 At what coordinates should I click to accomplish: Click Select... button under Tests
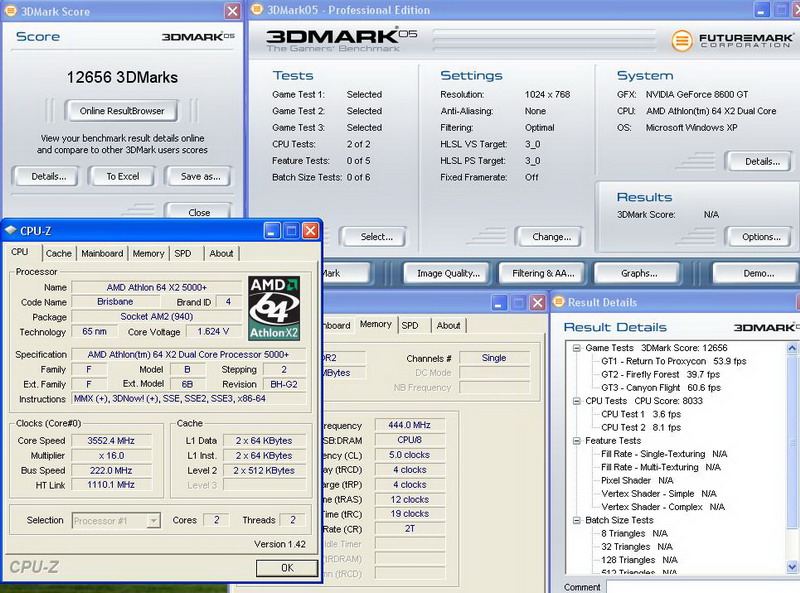[x=376, y=237]
